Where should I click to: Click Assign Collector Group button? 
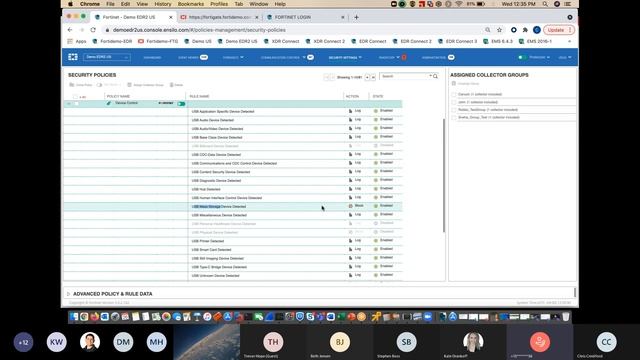point(145,85)
